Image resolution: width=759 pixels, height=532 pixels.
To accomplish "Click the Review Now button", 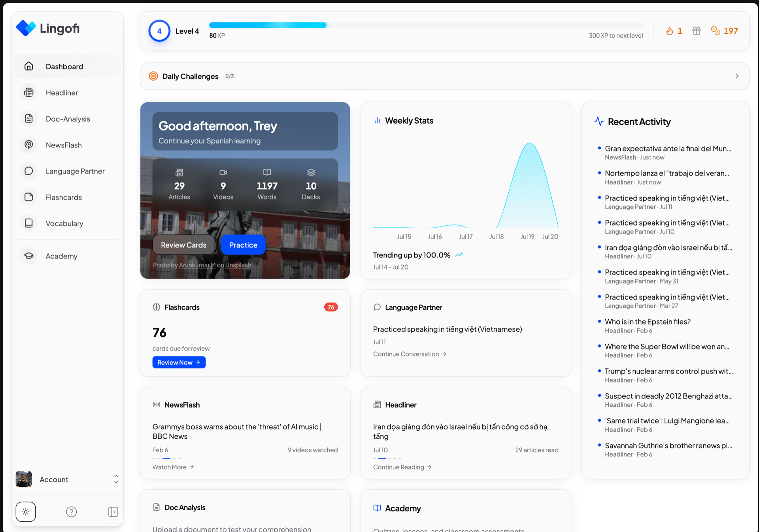I will [179, 362].
